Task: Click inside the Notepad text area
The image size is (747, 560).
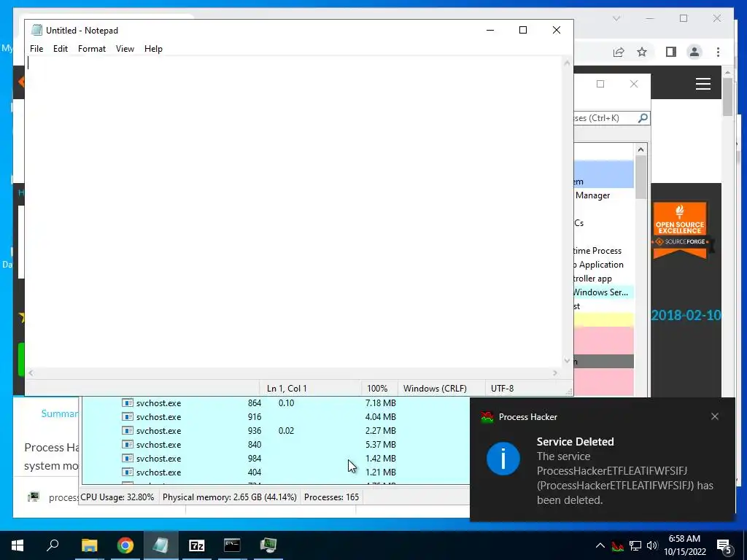Action: tap(294, 212)
